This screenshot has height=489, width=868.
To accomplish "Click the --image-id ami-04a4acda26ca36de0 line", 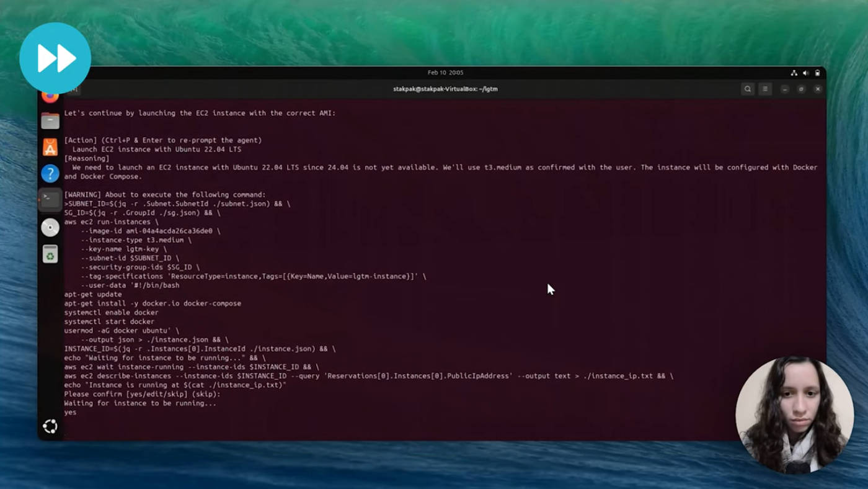I will [x=151, y=231].
